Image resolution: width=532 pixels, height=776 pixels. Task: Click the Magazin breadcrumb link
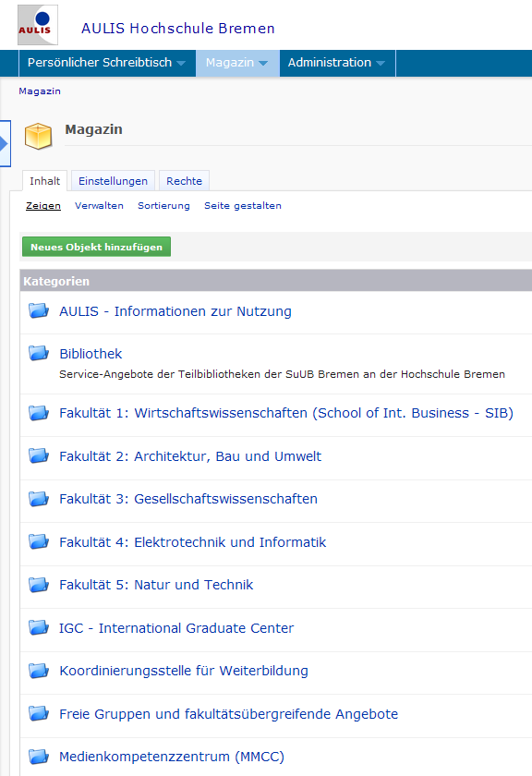pos(40,91)
